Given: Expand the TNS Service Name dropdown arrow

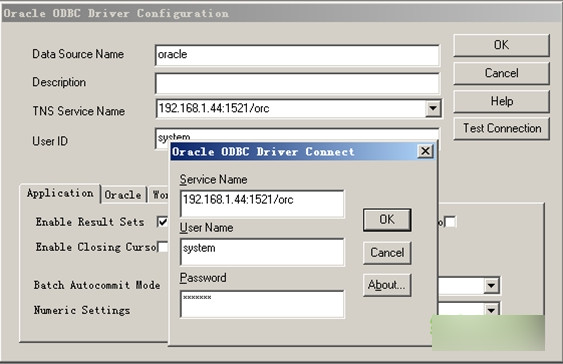Looking at the screenshot, I should click(433, 108).
